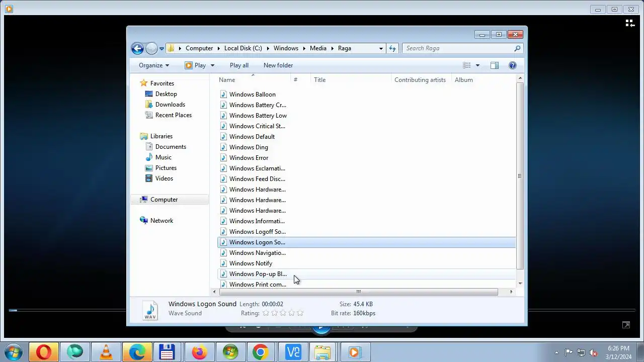This screenshot has width=644, height=362.
Task: Select Libraries in navigation pane
Action: tap(161, 136)
